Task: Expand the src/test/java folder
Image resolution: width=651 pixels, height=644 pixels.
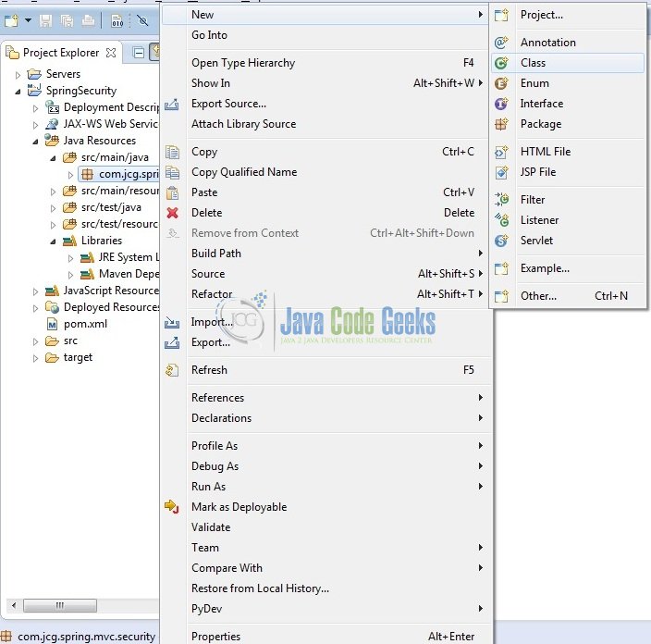Action: (53, 208)
